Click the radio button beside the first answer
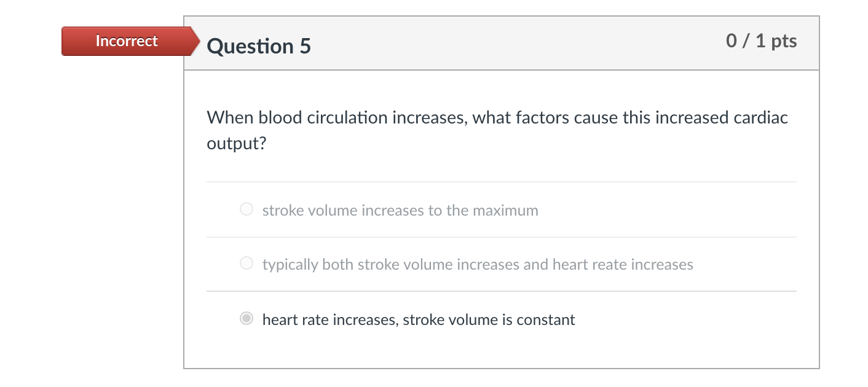The width and height of the screenshot is (868, 387). tap(246, 209)
